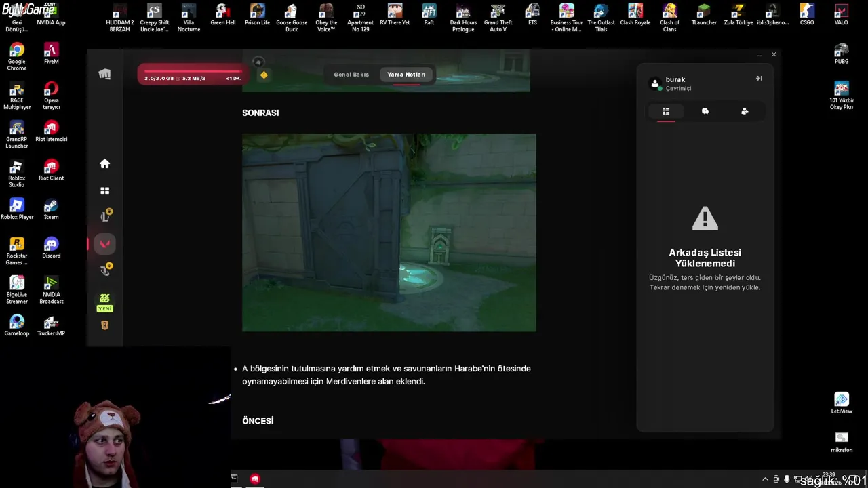Screen dimensions: 868x488
Task: Launch Gameloop desktop icon
Action: point(17,326)
